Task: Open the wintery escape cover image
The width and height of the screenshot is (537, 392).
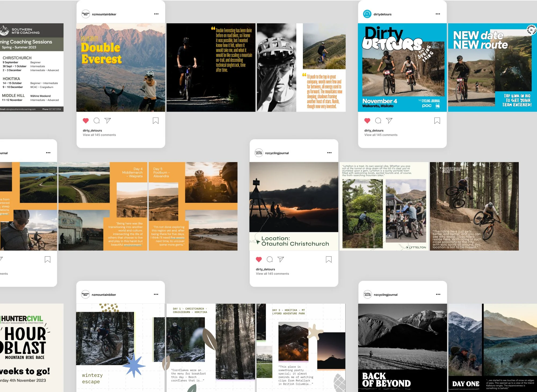Action: coord(121,348)
